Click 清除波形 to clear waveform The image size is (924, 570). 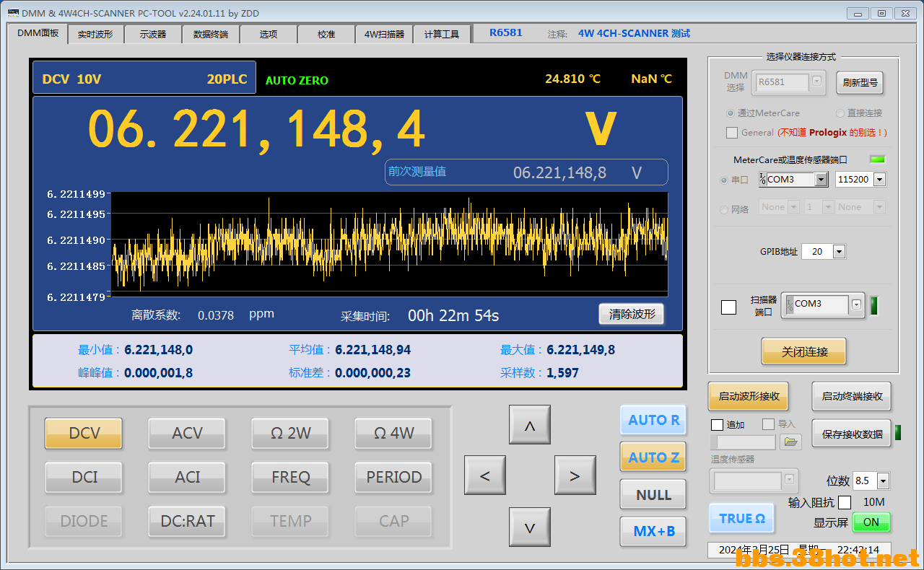point(632,314)
